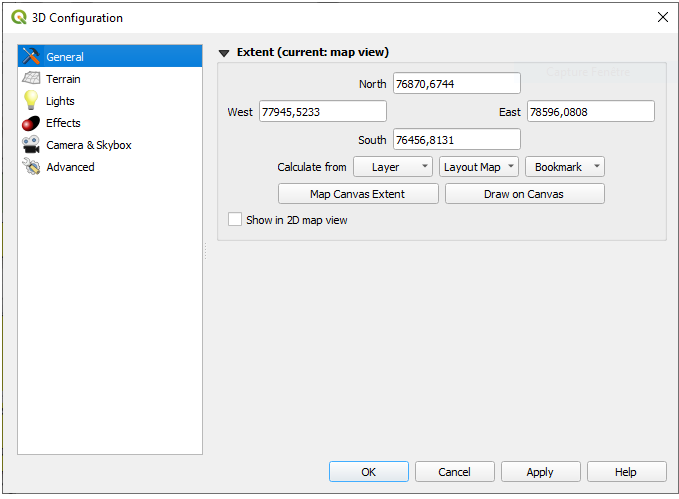The height and width of the screenshot is (499, 679).
Task: Click the Lights bulb icon
Action: [31, 101]
